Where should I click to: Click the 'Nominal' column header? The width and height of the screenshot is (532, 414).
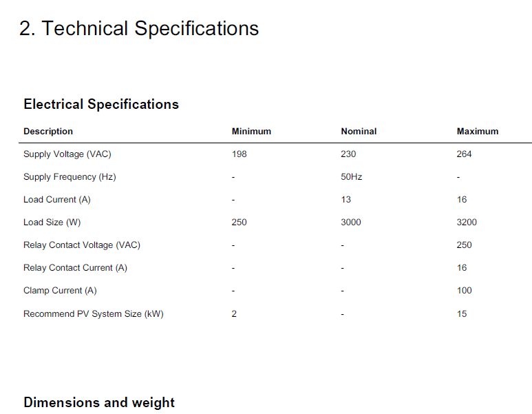coord(359,132)
